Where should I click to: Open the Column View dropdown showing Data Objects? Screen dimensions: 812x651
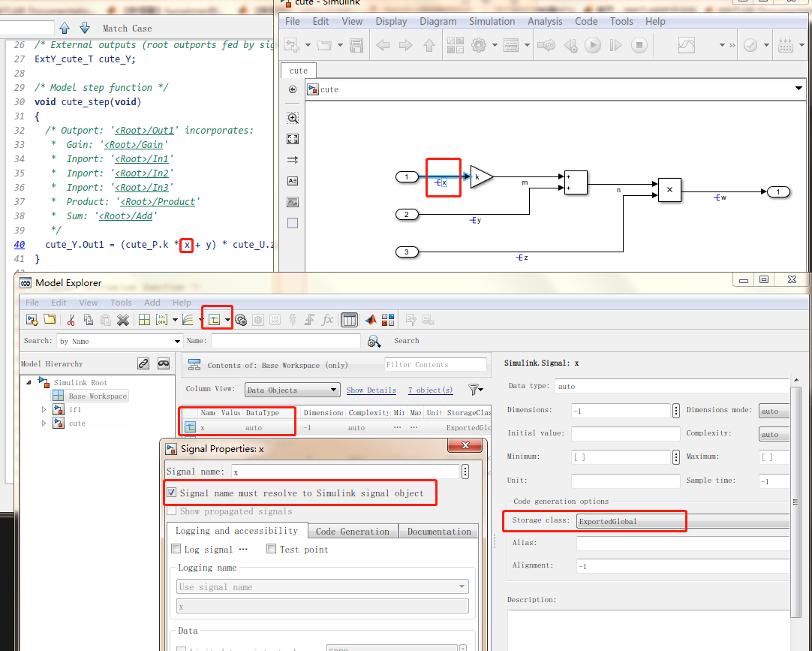292,390
